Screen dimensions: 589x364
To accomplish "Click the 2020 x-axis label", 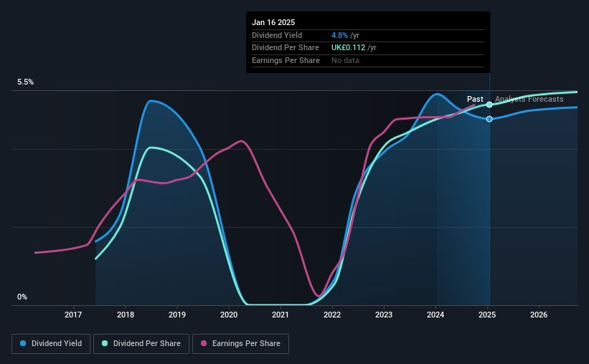I will 229,315.
